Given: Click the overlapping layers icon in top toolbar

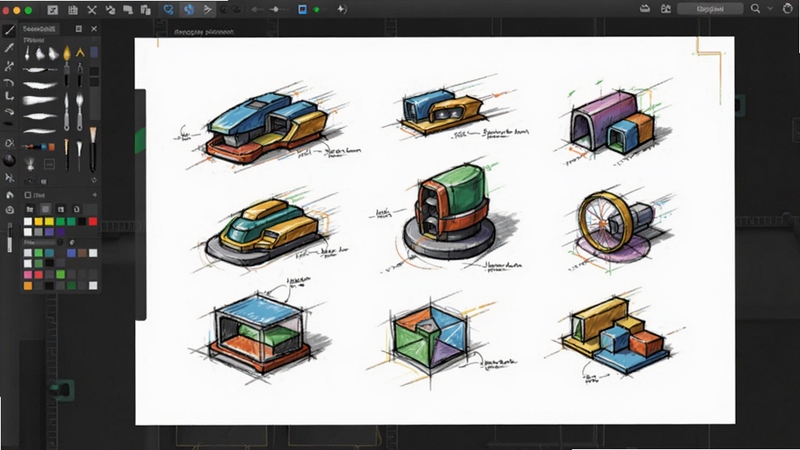Looking at the screenshot, I should click(x=128, y=10).
